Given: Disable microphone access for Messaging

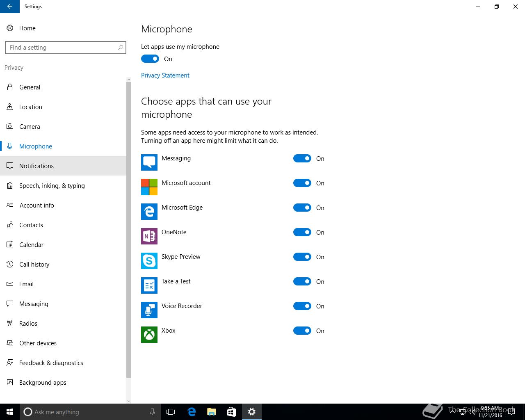Looking at the screenshot, I should [x=302, y=158].
